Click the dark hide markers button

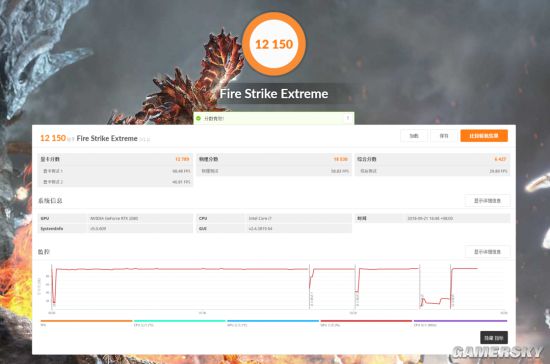click(x=494, y=338)
